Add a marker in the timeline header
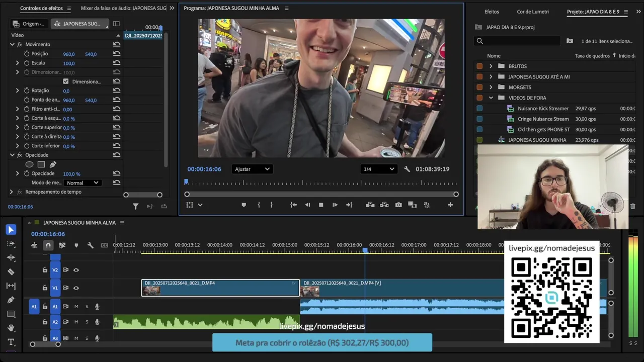 (76, 245)
